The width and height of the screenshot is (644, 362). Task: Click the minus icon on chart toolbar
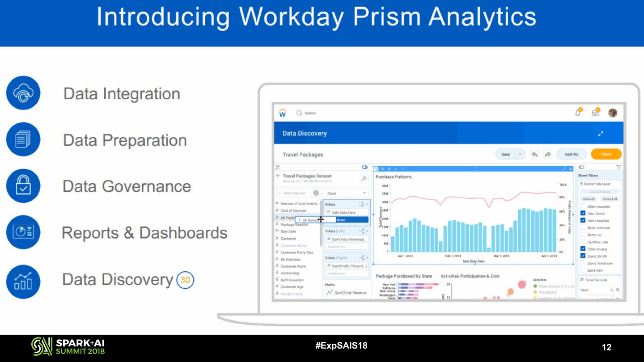coord(402,168)
